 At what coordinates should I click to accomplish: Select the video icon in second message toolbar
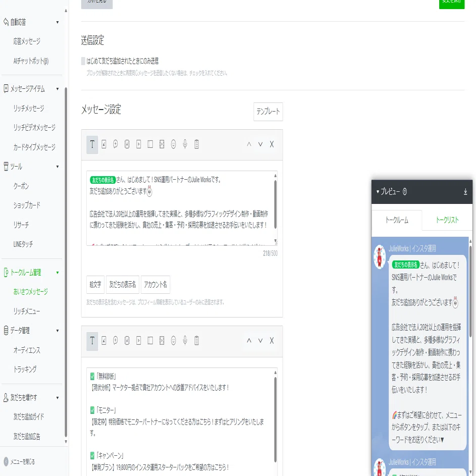pyautogui.click(x=138, y=341)
